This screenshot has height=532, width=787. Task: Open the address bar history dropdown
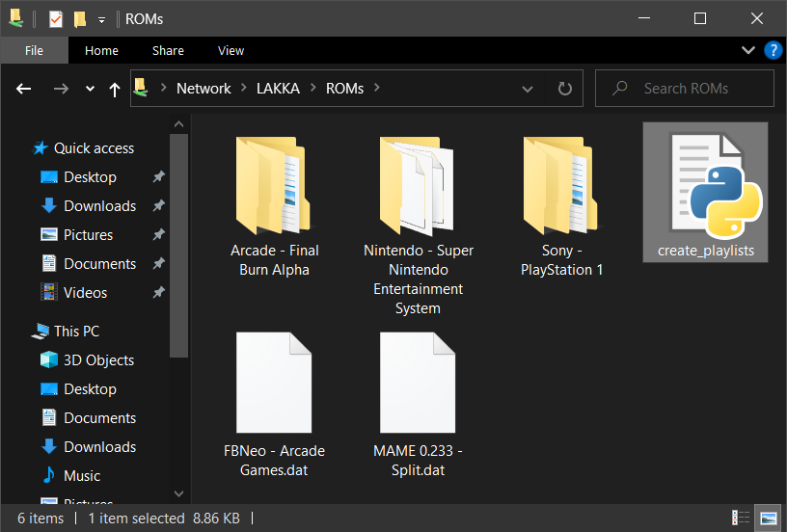click(527, 90)
